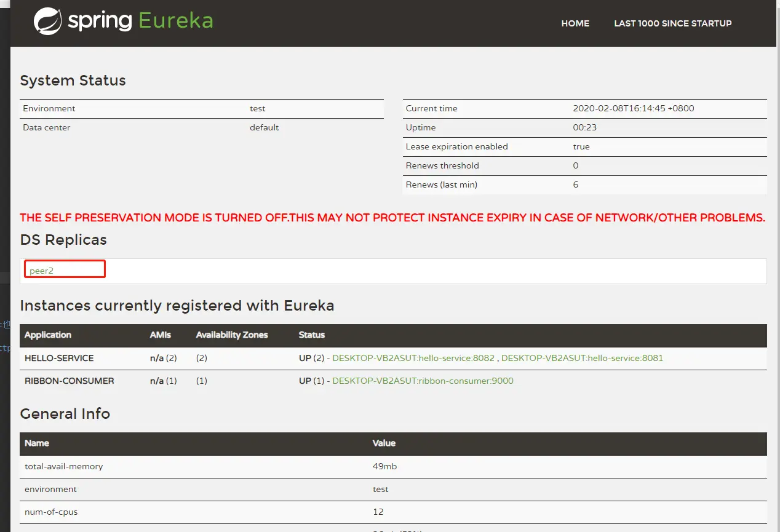Select the Lease expiration value true
The height and width of the screenshot is (532, 780).
(x=581, y=146)
